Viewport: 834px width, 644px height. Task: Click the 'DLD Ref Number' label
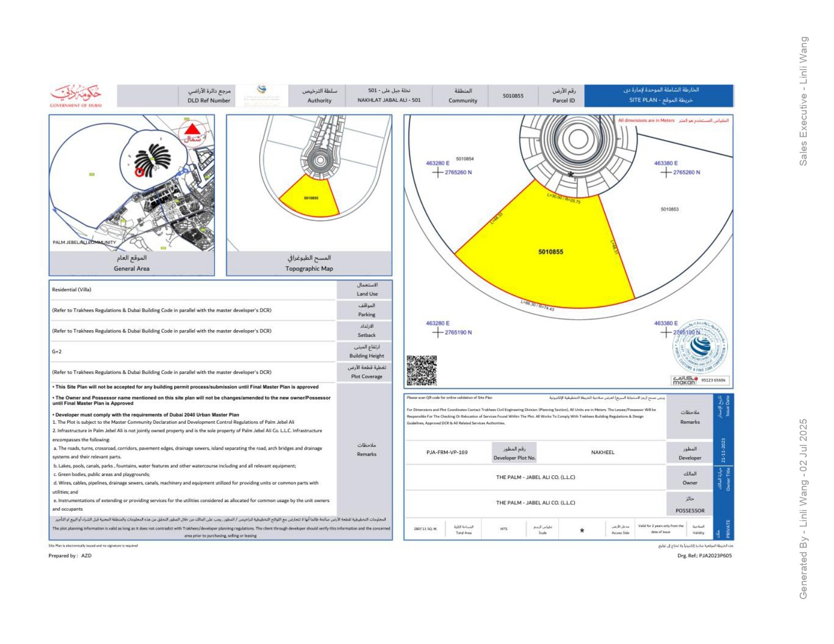tap(209, 101)
